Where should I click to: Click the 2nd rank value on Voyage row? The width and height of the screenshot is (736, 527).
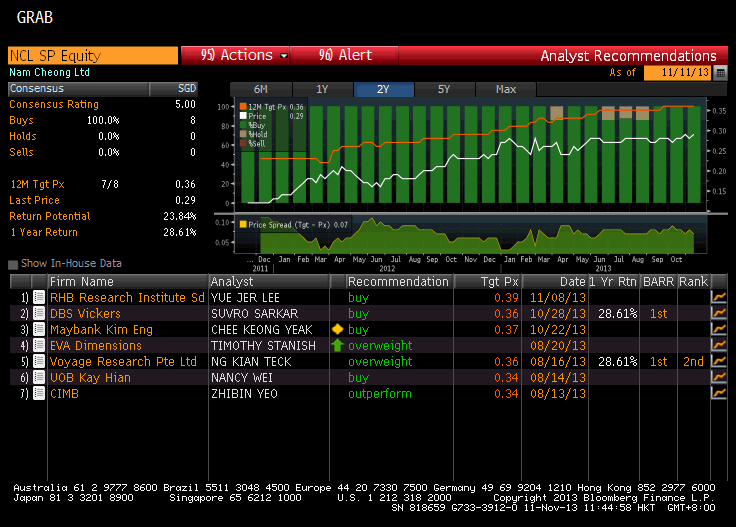693,361
